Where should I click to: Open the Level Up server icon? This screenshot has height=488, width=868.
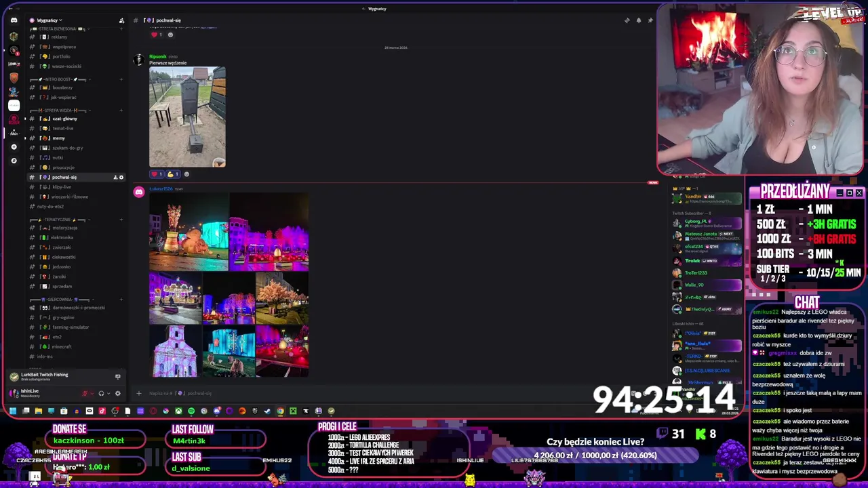pyautogui.click(x=14, y=63)
